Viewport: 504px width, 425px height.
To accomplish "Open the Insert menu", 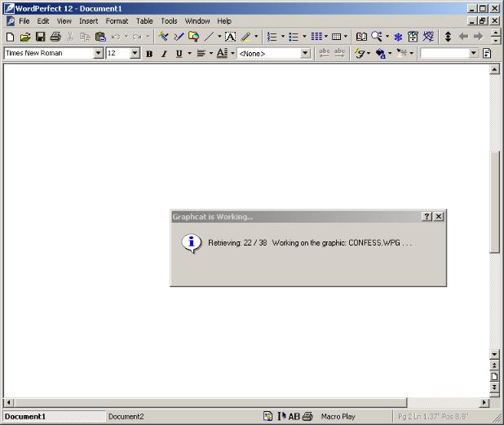I will click(88, 21).
